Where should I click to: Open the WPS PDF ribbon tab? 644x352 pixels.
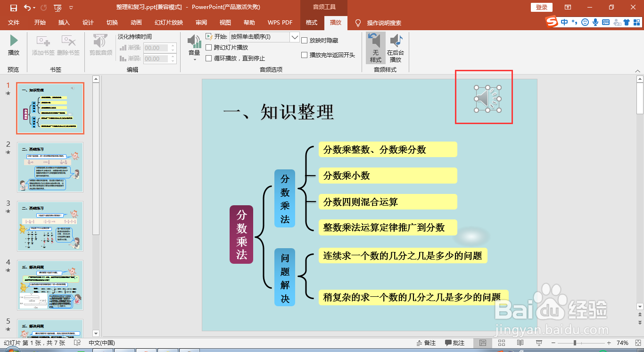point(280,23)
